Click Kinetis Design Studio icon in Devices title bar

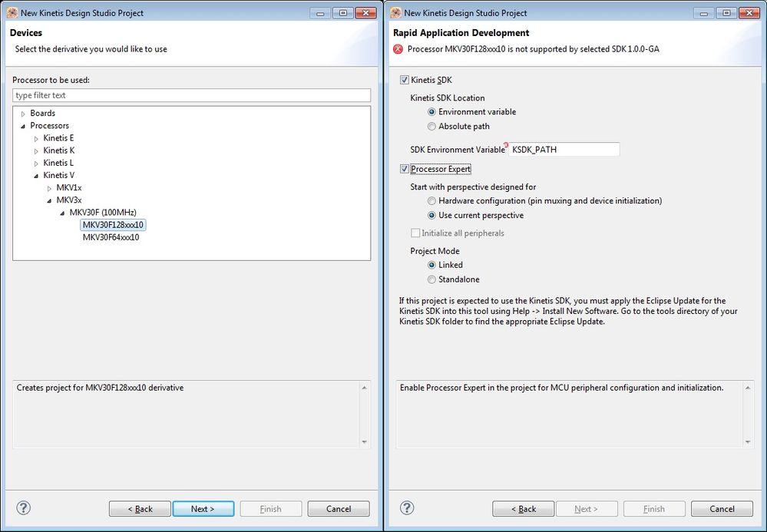point(13,13)
